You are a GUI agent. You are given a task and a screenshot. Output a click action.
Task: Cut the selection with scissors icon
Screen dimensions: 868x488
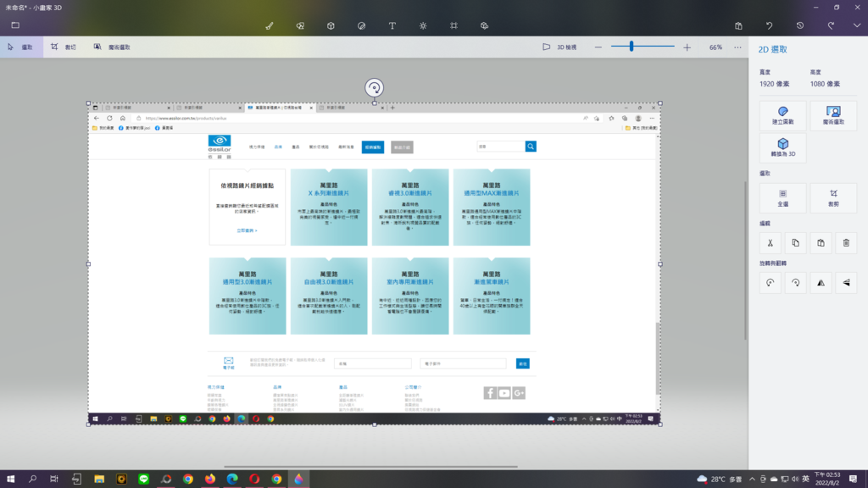[770, 243]
